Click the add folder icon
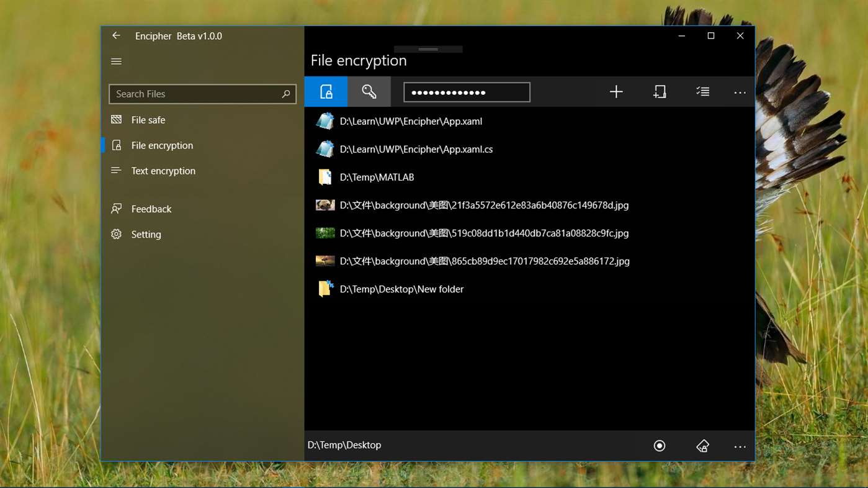The width and height of the screenshot is (868, 488). (660, 92)
